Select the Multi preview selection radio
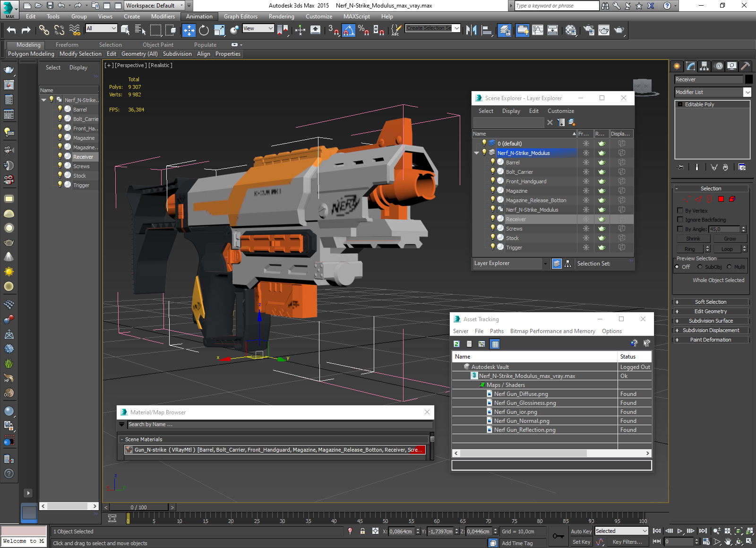Image resolution: width=756 pixels, height=548 pixels. pos(729,267)
